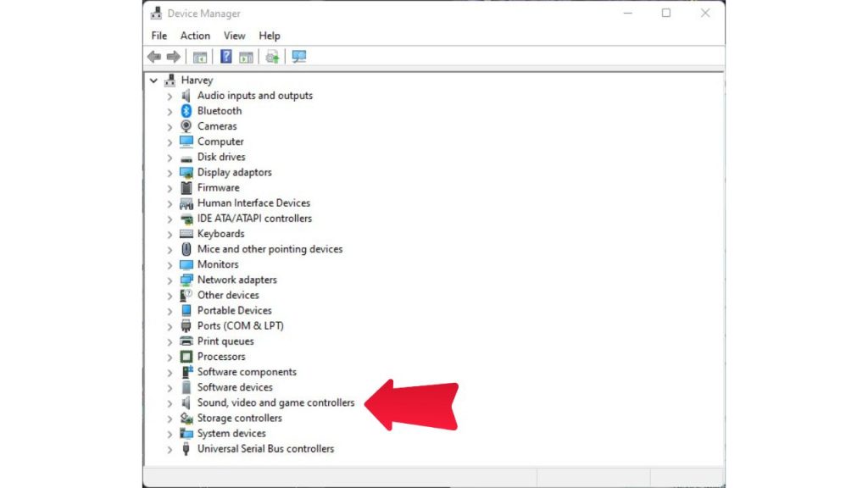Click the Universal Serial Bus controllers icon
The image size is (868, 488).
(x=186, y=449)
